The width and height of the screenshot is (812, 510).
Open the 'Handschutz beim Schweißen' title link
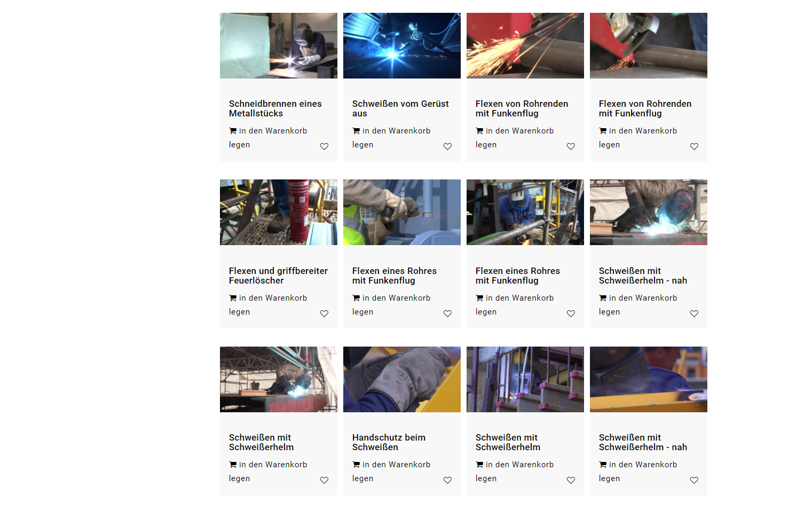[389, 442]
